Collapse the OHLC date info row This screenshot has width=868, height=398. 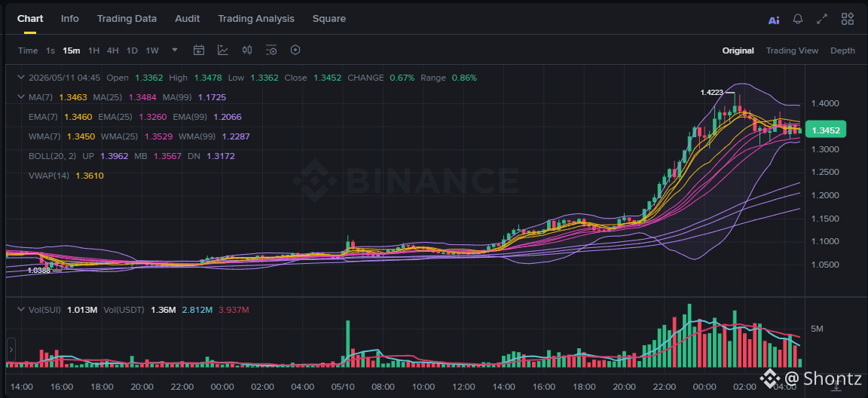[x=21, y=78]
